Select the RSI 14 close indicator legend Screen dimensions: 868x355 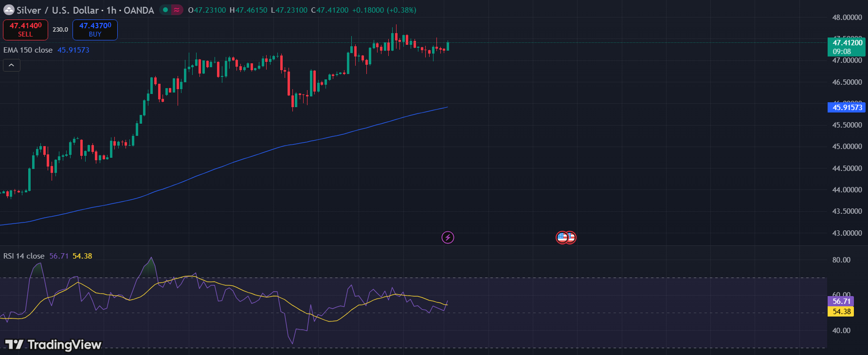pyautogui.click(x=24, y=256)
